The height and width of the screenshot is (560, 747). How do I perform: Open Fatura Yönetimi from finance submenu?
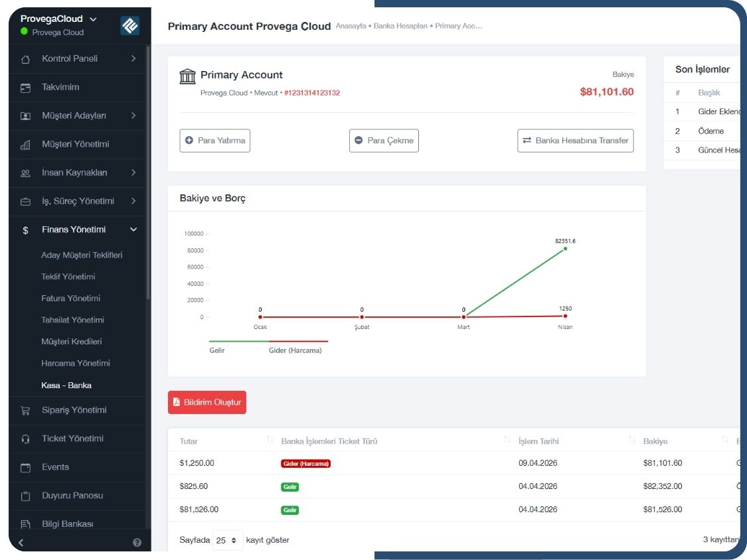(x=70, y=299)
